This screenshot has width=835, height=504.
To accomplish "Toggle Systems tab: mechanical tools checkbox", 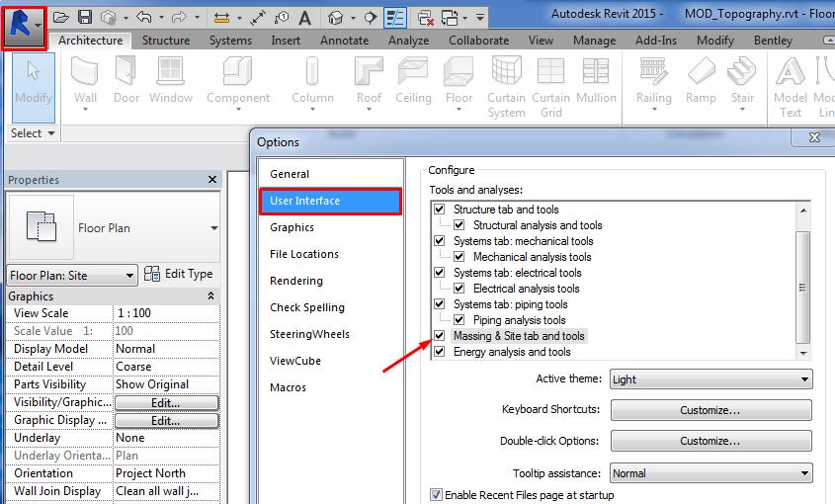I will pos(440,241).
